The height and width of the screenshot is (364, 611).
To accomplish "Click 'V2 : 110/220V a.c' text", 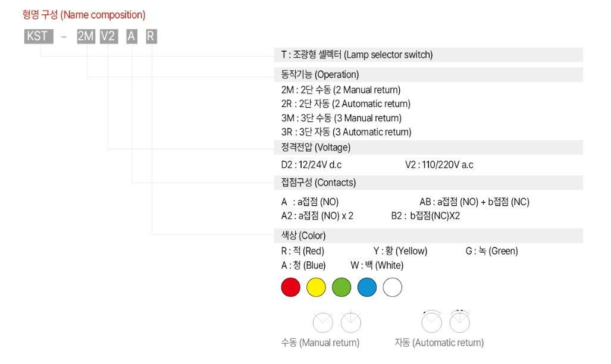I will [x=439, y=165].
